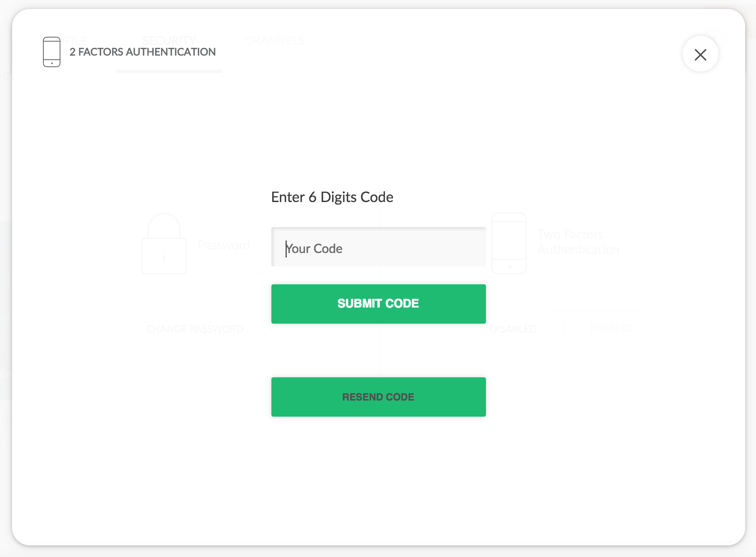Switch to the faded SECURITY tab
The image size is (756, 557).
click(169, 40)
